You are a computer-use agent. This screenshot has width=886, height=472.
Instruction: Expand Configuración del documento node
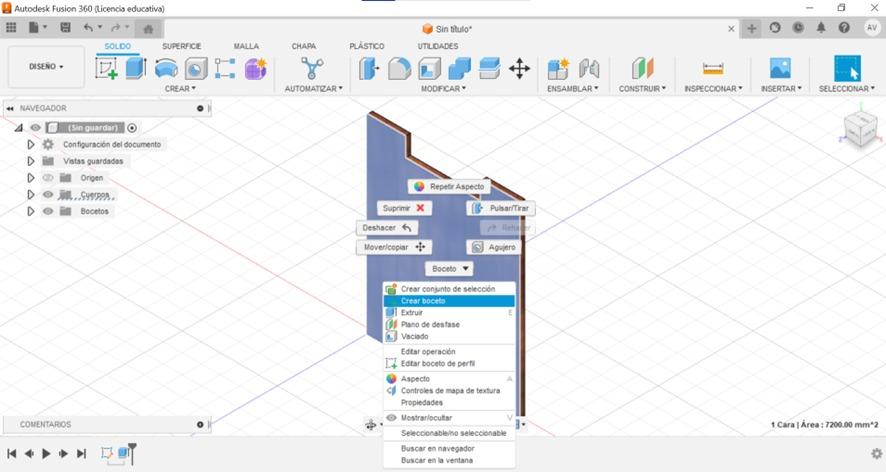(x=31, y=144)
